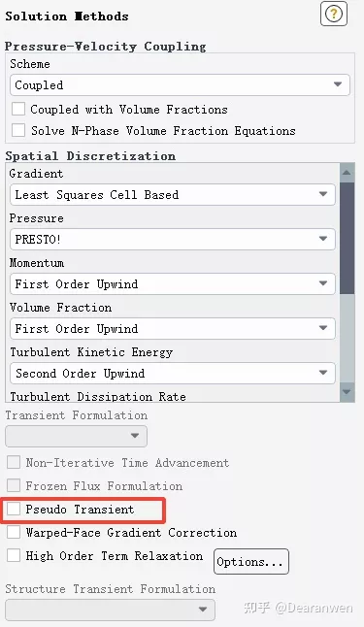The height and width of the screenshot is (627, 364).
Task: Enable High Order Term Relaxation
Action: tap(14, 555)
